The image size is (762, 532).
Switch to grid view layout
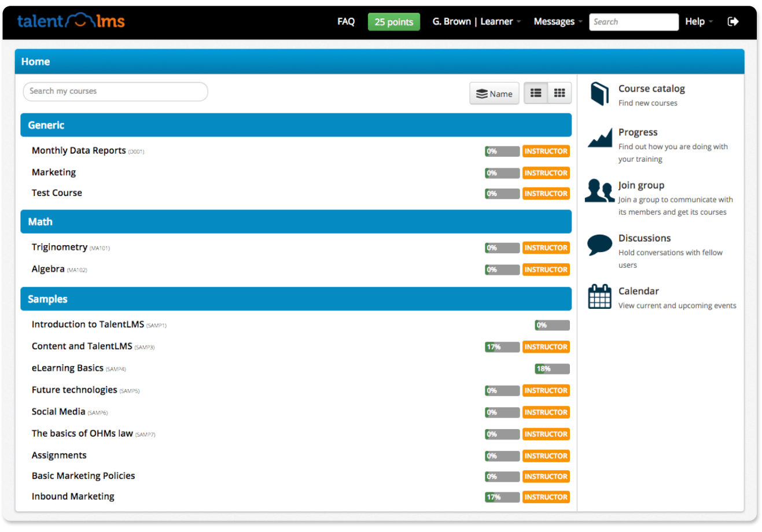(559, 93)
